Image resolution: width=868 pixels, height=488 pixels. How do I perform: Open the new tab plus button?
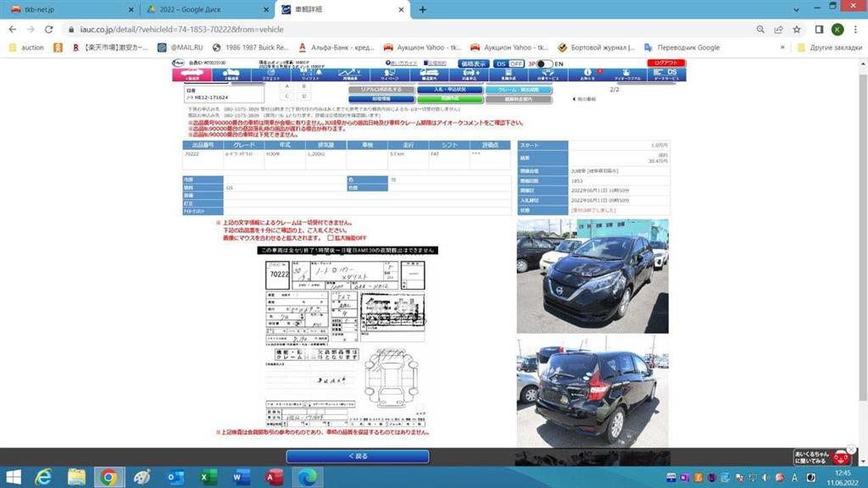(423, 9)
